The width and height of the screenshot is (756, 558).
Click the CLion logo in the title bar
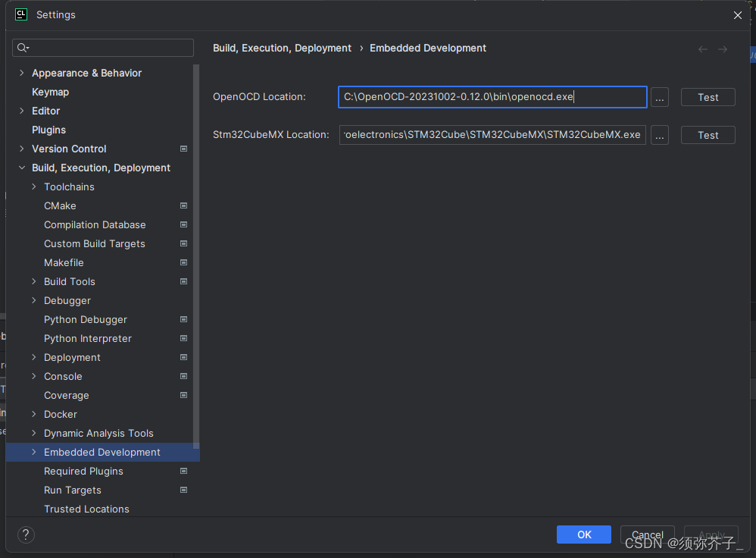[x=20, y=14]
